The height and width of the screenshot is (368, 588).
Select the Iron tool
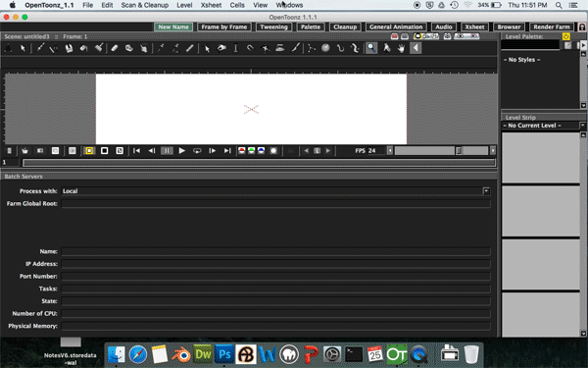tap(280, 48)
